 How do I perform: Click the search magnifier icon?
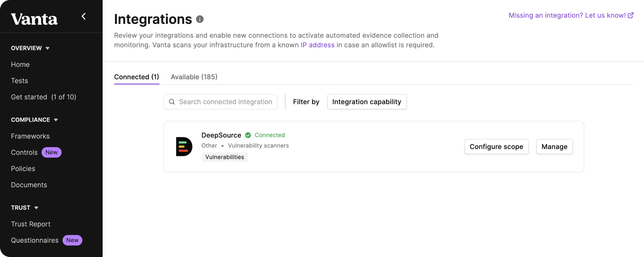[x=172, y=102]
